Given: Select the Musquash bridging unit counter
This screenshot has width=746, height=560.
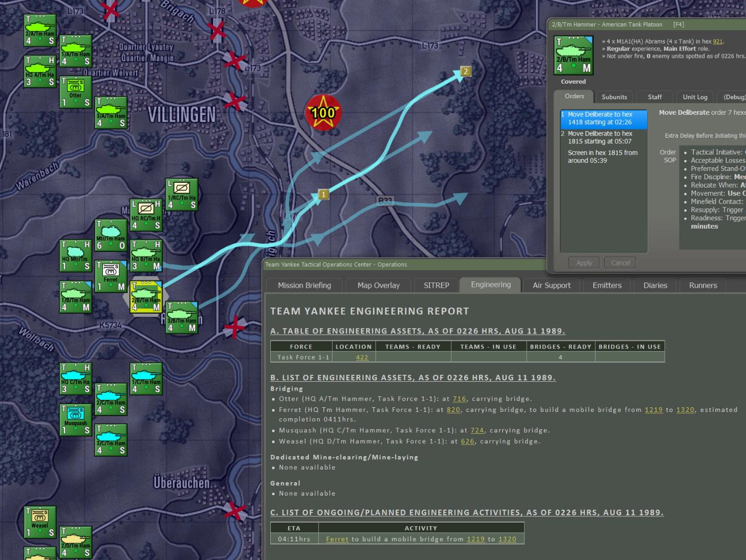Looking at the screenshot, I should tap(76, 420).
